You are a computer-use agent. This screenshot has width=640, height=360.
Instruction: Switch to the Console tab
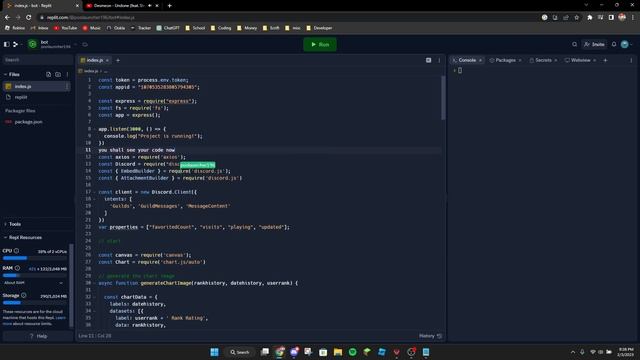click(467, 60)
